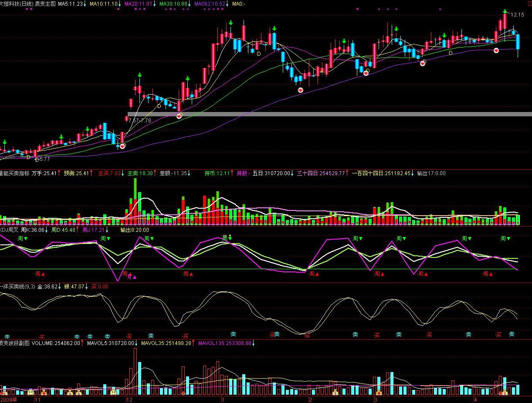The height and width of the screenshot is (403, 532).
Task: Open the 质变波段副图 volume panel title
Action: [x=15, y=343]
